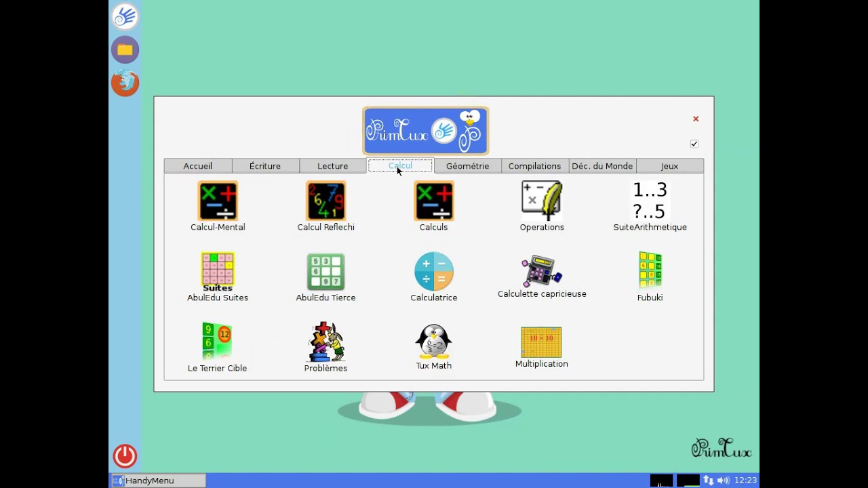Open the Déc. du Monde tab
The image size is (868, 488).
click(602, 166)
